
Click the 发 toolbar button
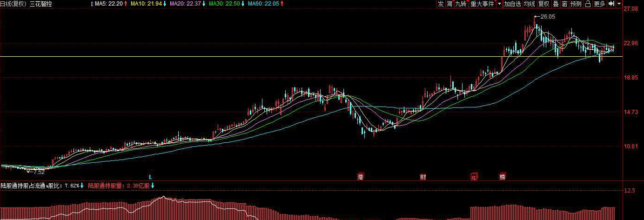441,4
